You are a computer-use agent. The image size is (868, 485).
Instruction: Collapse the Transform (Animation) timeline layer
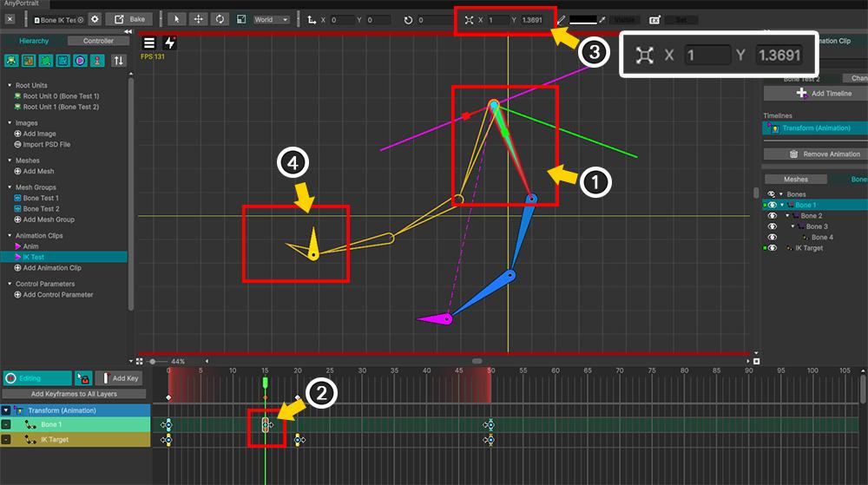6,410
